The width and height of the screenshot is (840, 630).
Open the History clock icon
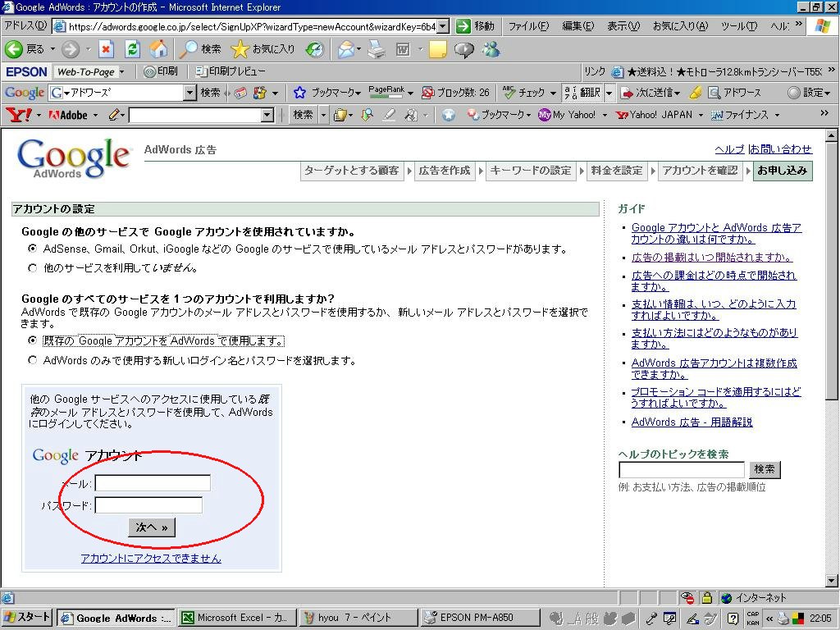315,50
